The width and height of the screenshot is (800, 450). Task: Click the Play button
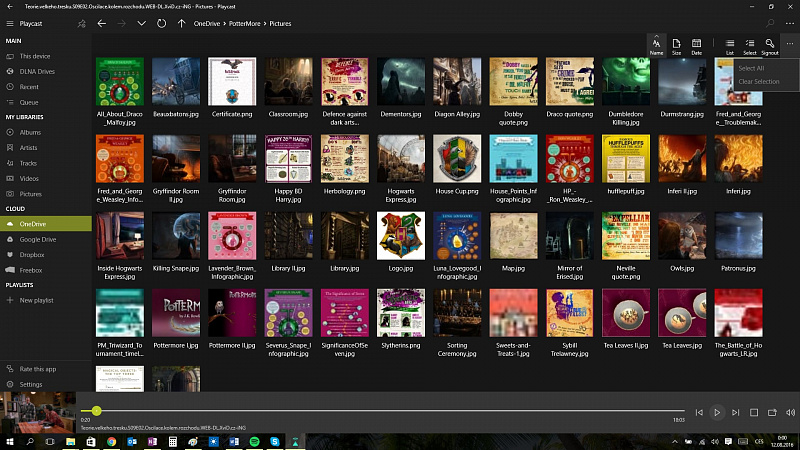pyautogui.click(x=717, y=412)
